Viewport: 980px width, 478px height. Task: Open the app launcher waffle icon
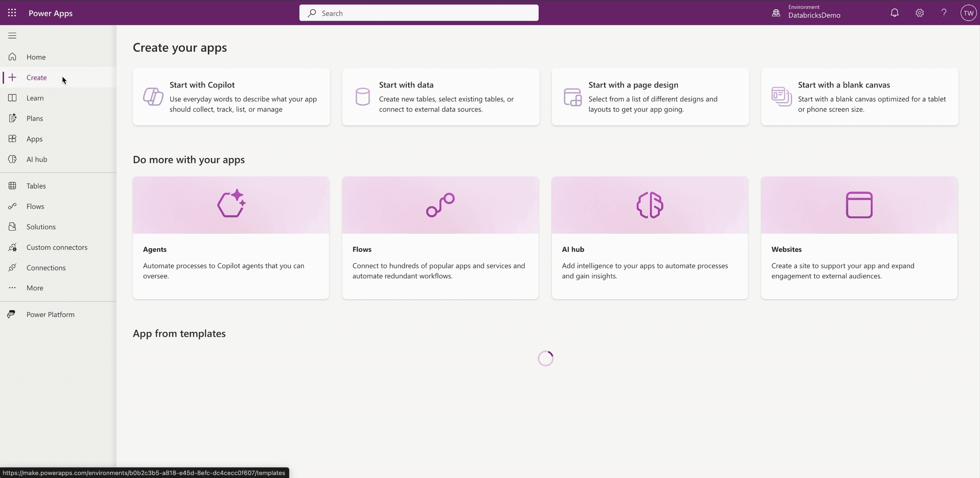(12, 13)
